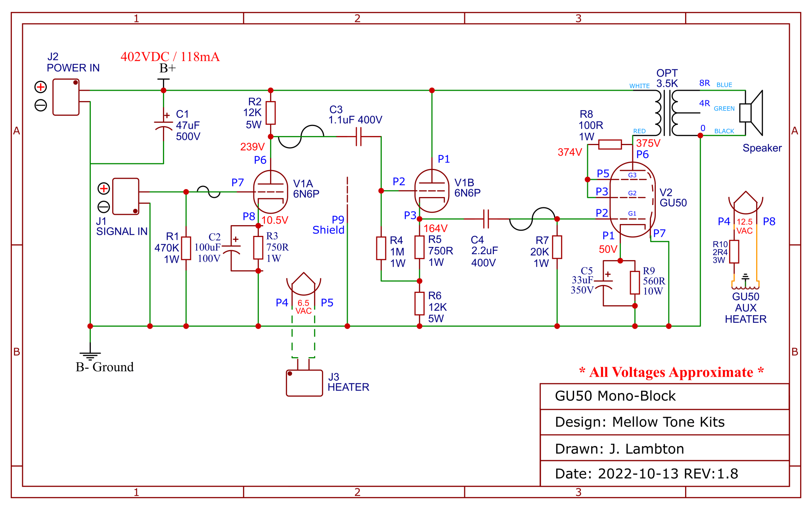Click the 10.5V voltage annotation
Viewport: 812px width, 509px height.
[x=274, y=220]
